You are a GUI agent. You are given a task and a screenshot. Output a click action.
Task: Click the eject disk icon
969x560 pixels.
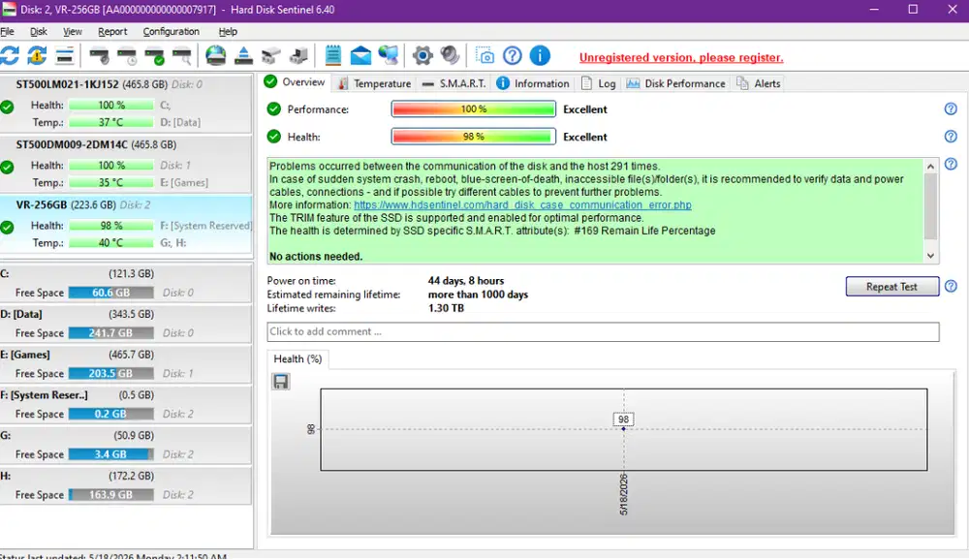pyautogui.click(x=243, y=55)
